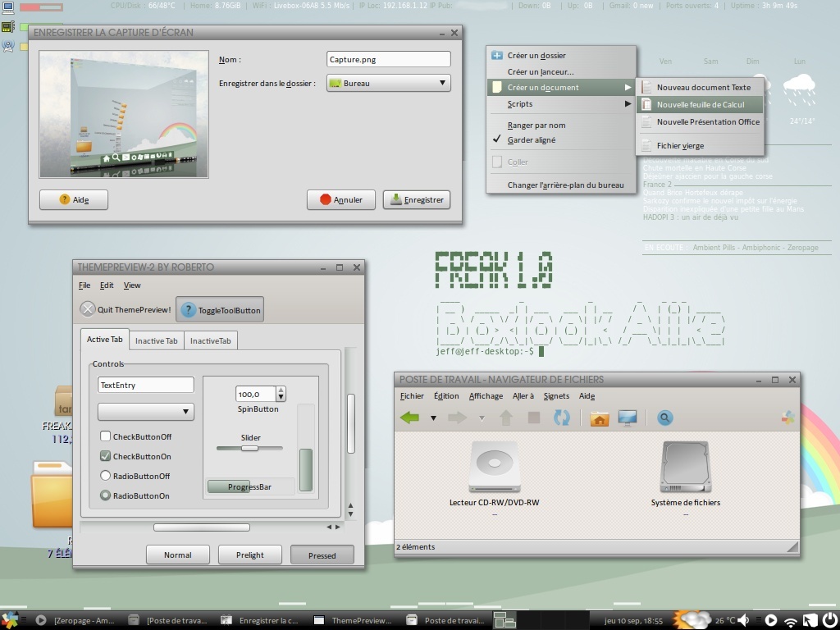The height and width of the screenshot is (630, 840).
Task: Switch to the Active Tab
Action: coord(104,339)
